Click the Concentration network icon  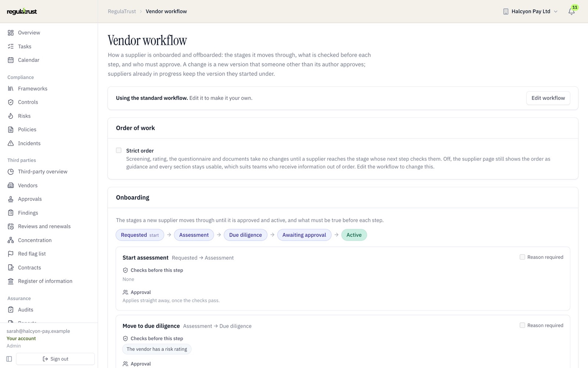[x=11, y=240]
